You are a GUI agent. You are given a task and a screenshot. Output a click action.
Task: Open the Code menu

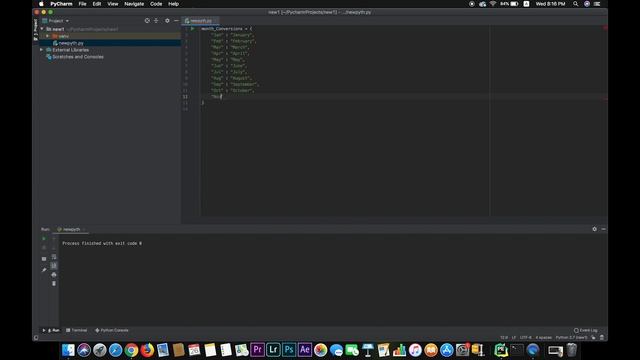click(156, 4)
